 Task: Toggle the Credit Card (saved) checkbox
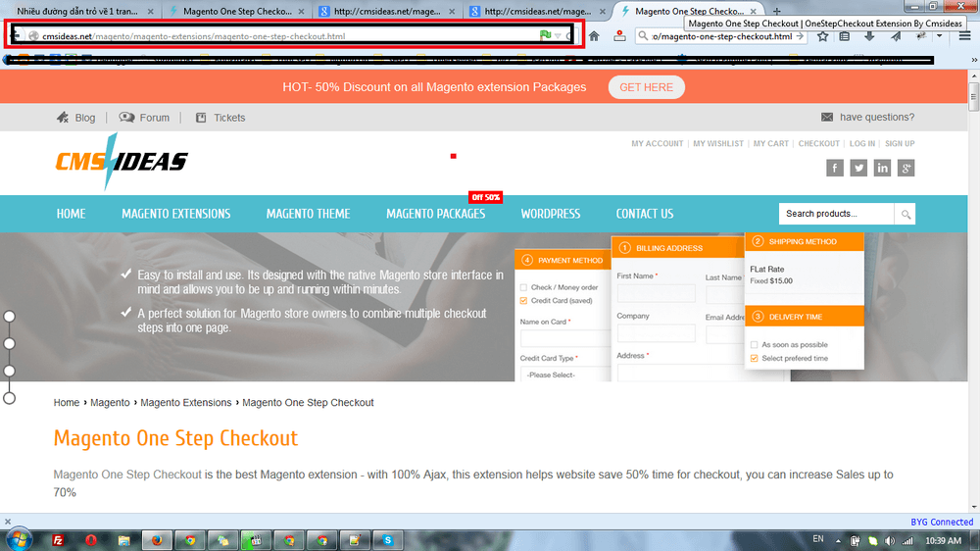point(523,301)
